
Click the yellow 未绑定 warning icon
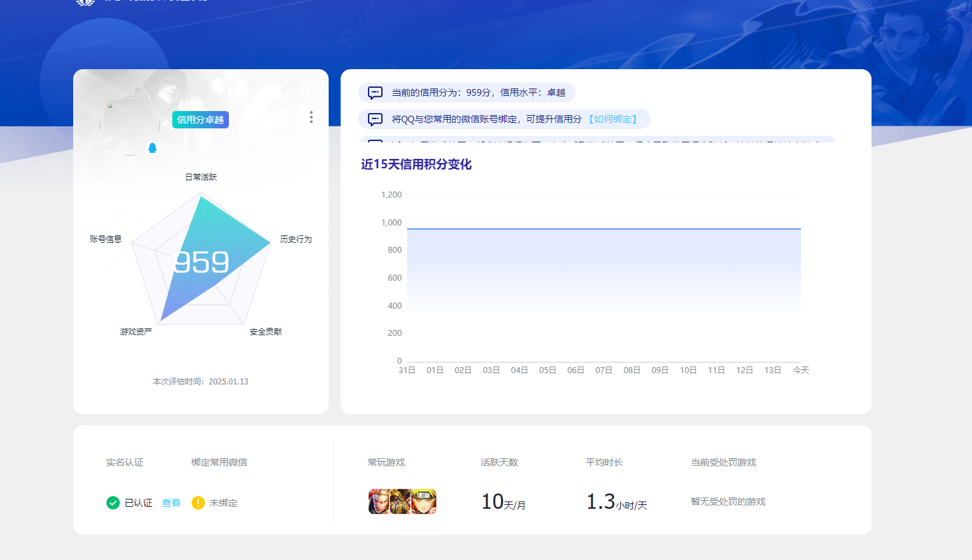tap(198, 503)
